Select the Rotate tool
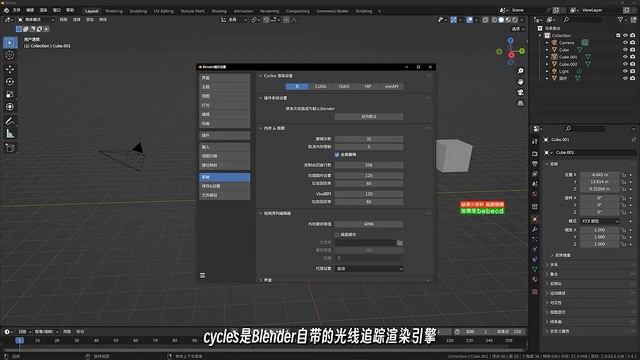Screen dimensions: 640x360 [10, 82]
